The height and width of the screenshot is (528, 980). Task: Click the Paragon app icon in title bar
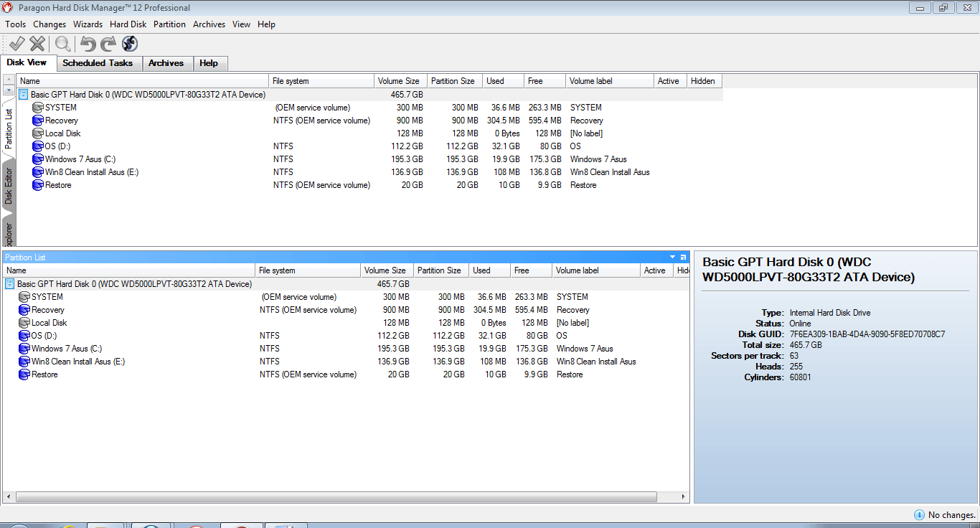pyautogui.click(x=7, y=8)
